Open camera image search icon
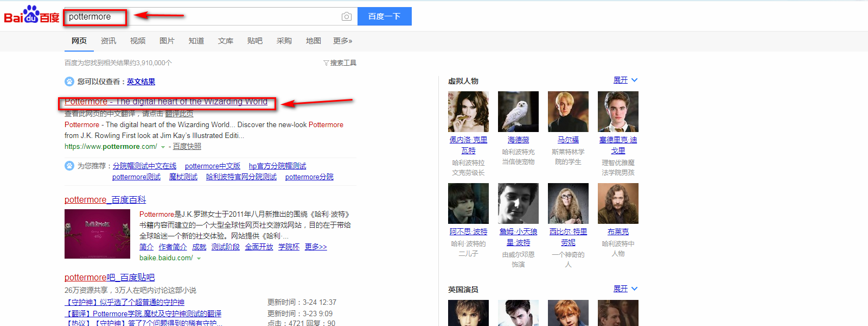The height and width of the screenshot is (326, 868). pyautogui.click(x=347, y=17)
